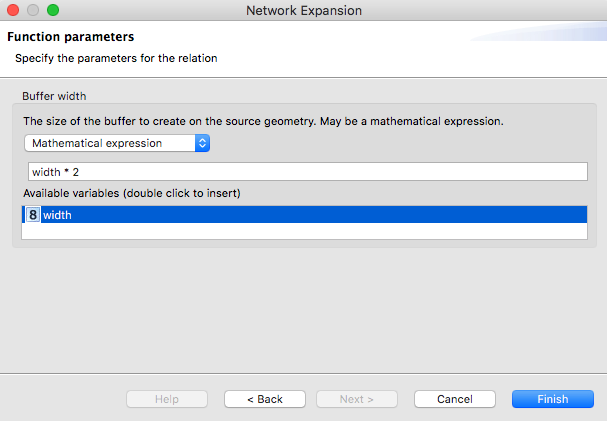607x421 pixels.
Task: Click the numeric type icon beside width
Action: pyautogui.click(x=33, y=215)
